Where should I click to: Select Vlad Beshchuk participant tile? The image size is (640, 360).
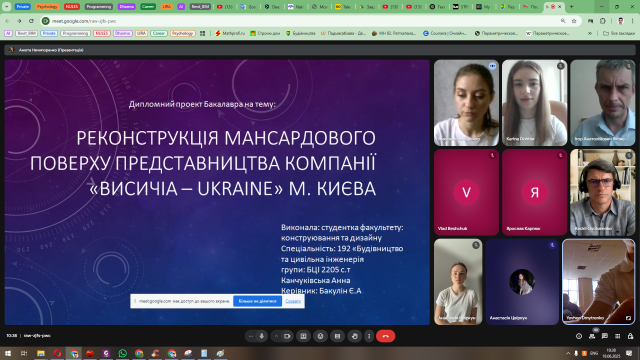tap(466, 192)
